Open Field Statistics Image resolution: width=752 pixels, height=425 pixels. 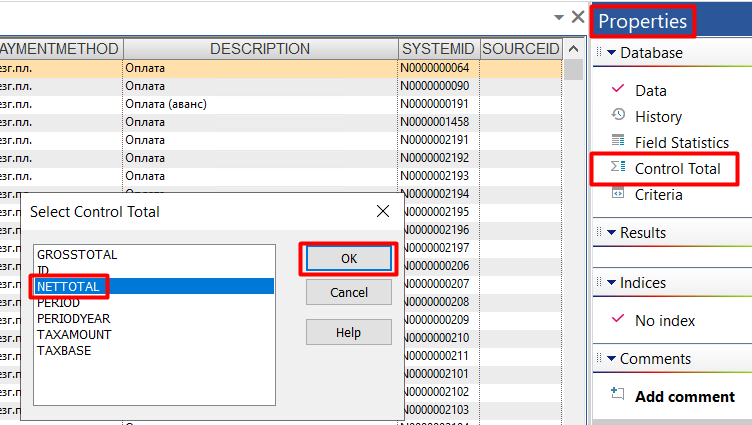(682, 142)
